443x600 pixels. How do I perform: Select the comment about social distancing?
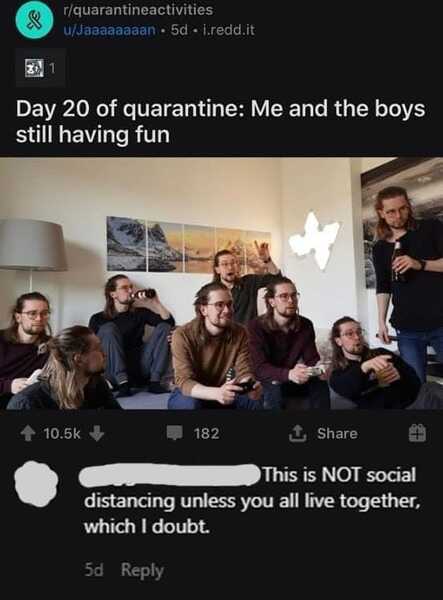click(x=252, y=501)
